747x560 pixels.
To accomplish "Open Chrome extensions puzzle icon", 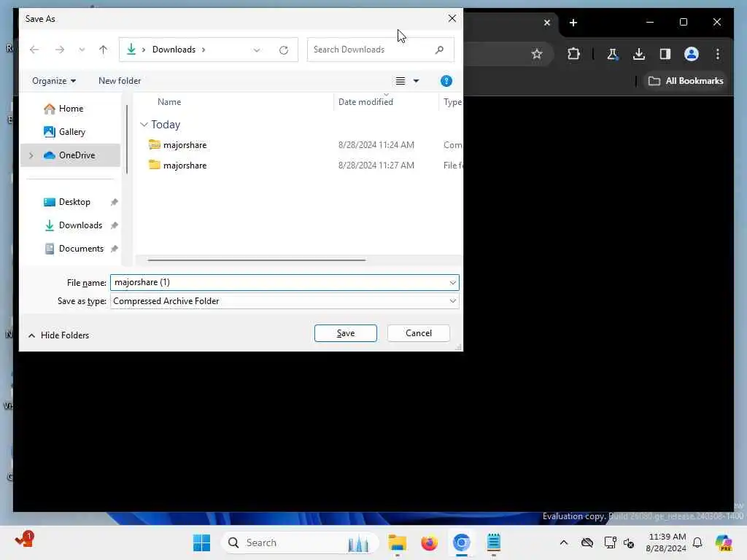I will 573,54.
